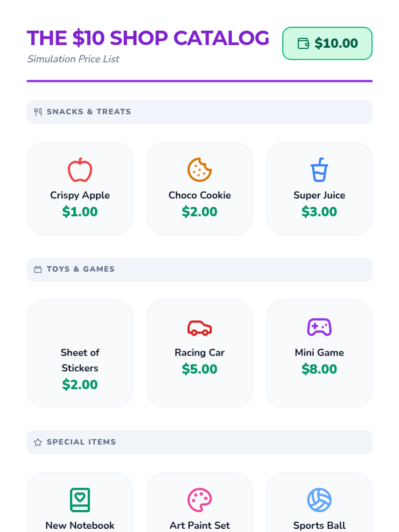The height and width of the screenshot is (532, 399).
Task: Click the orange cookie icon
Action: point(199,170)
